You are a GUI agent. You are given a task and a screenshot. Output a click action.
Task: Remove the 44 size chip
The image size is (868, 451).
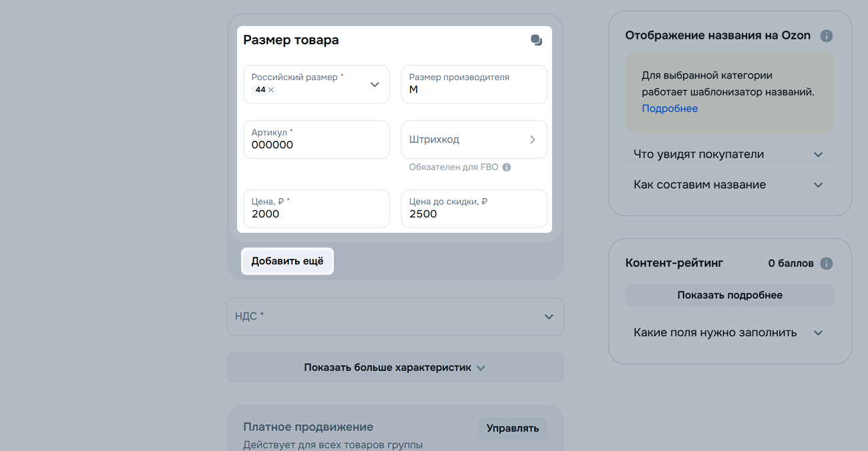(271, 90)
